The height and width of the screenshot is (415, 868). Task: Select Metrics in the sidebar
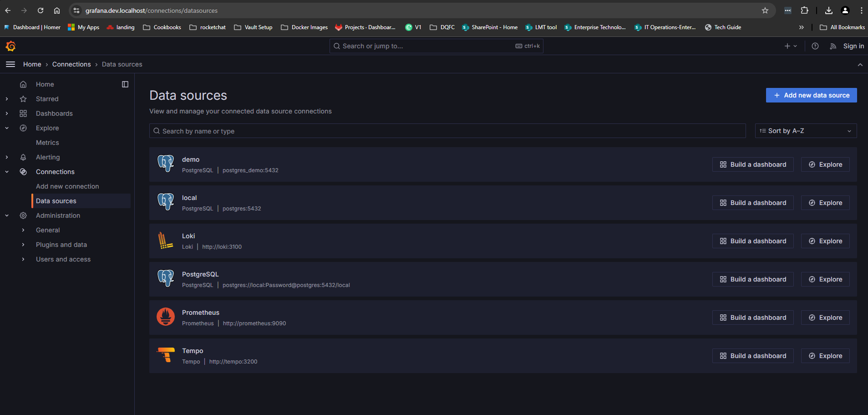click(47, 143)
